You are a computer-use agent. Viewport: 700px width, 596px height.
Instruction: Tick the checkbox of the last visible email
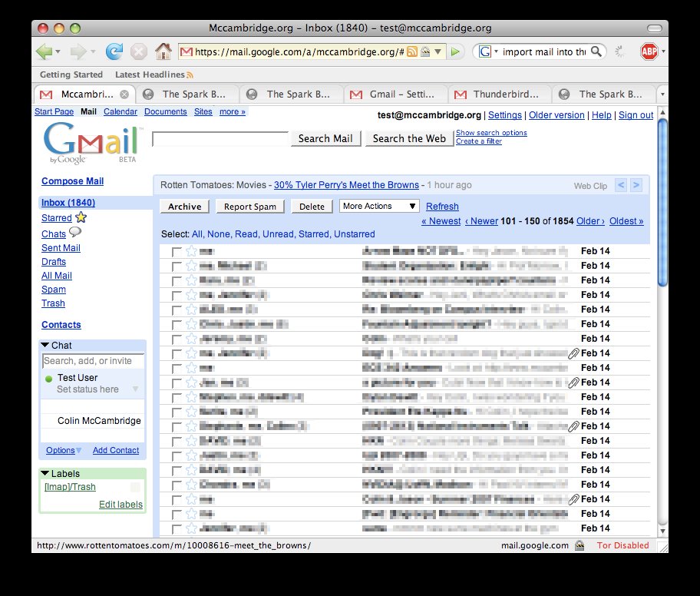pyautogui.click(x=177, y=529)
